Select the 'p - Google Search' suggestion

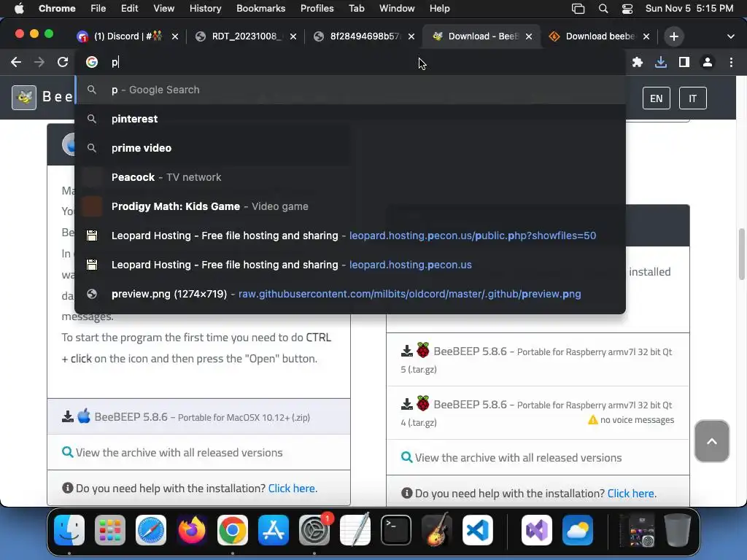[x=350, y=90]
